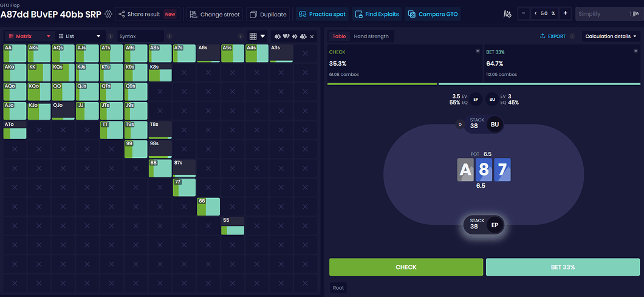Clear the suit filter with X

pyautogui.click(x=312, y=36)
